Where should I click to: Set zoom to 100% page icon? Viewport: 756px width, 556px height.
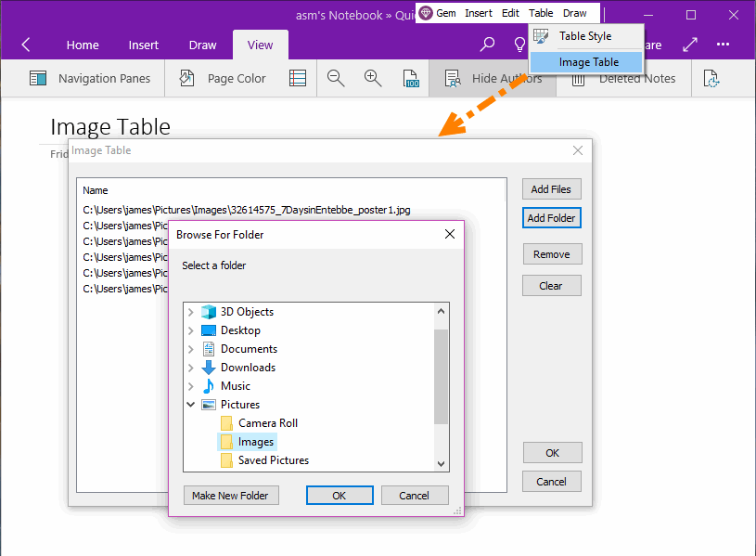(409, 79)
